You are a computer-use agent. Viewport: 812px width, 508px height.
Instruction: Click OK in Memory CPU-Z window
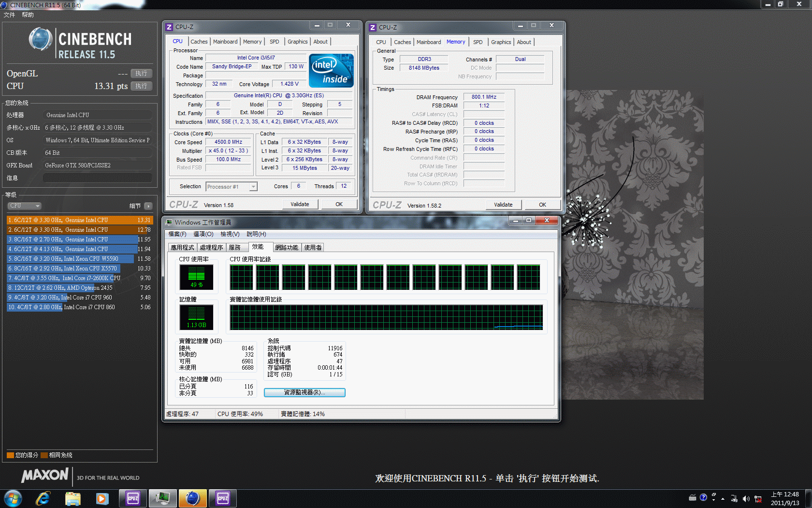coord(542,205)
